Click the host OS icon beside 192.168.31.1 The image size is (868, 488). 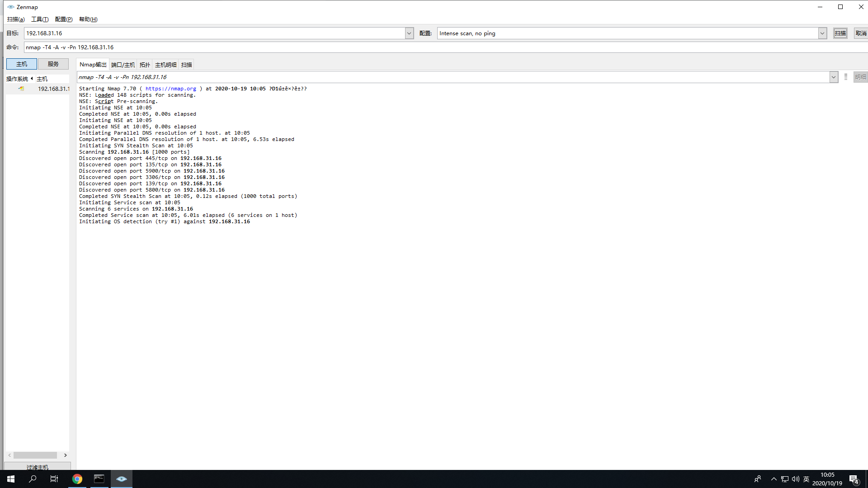click(21, 89)
